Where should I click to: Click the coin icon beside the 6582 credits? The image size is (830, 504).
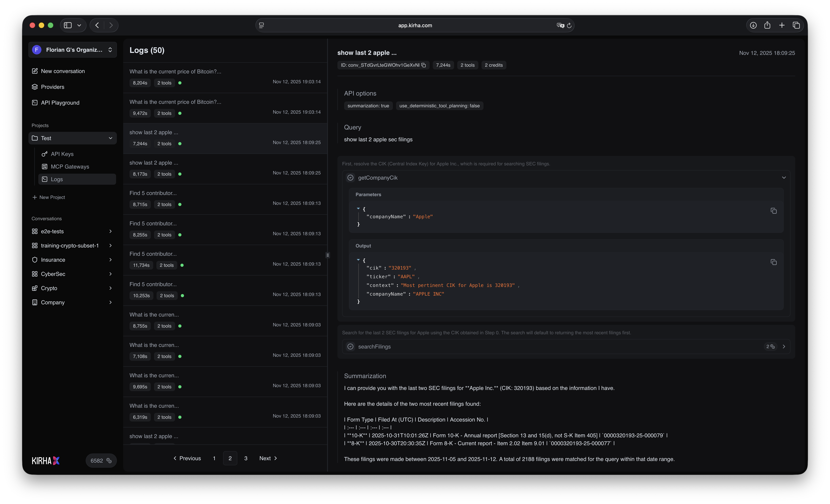click(108, 461)
